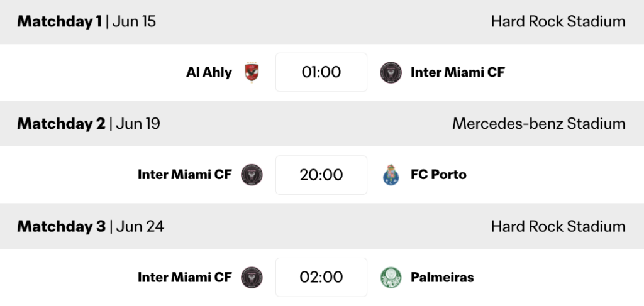Click the Al Ahly club crest
The width and height of the screenshot is (644, 306).
252,72
